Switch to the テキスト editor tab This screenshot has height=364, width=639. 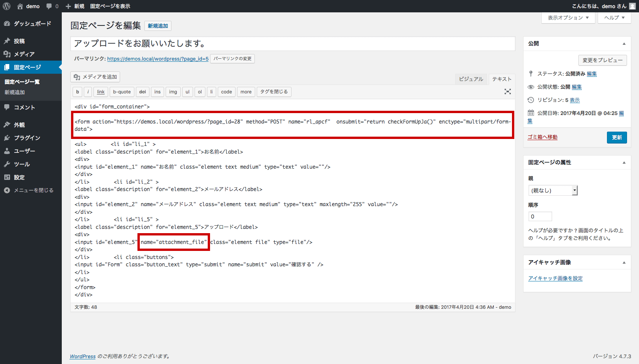[x=502, y=79]
